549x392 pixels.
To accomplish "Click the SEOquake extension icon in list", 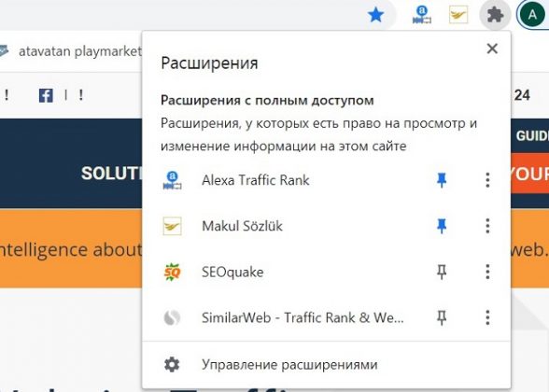I will point(172,272).
